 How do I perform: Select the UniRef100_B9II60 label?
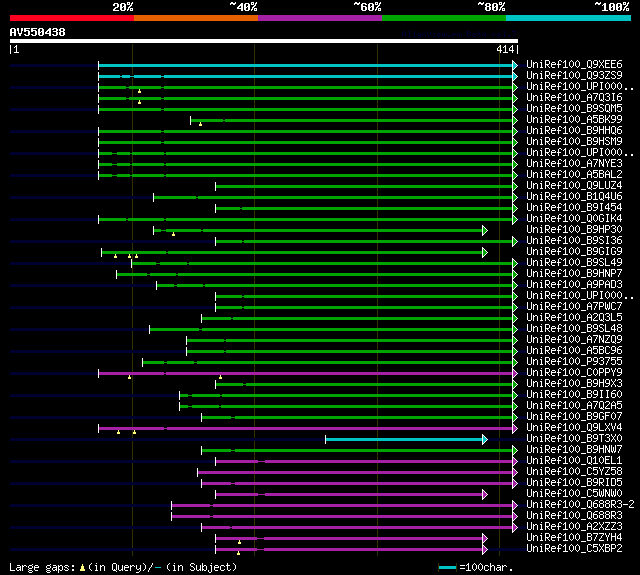pos(574,395)
